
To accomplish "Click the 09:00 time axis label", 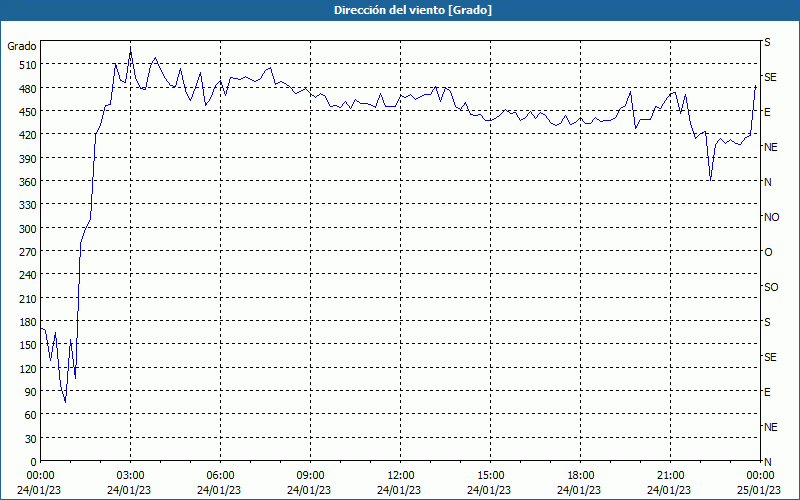I will [310, 476].
